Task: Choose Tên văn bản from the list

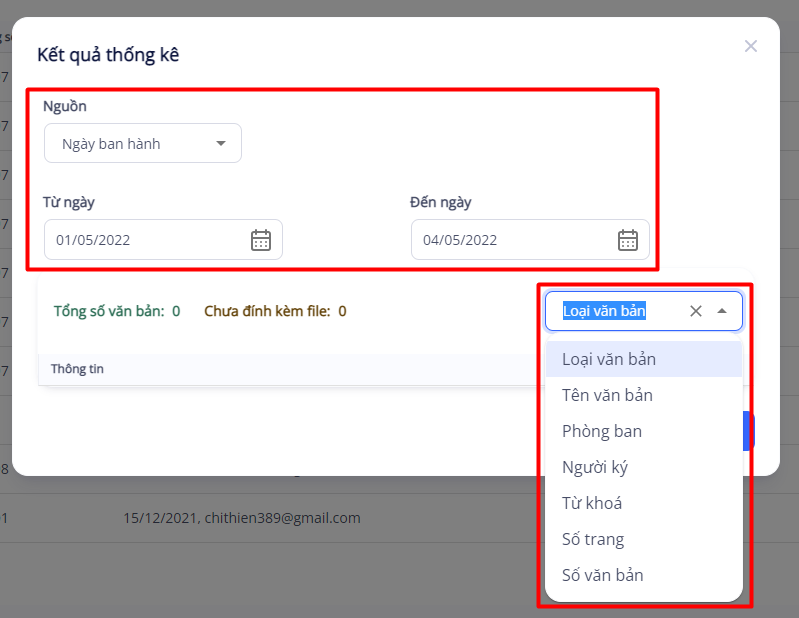Action: click(607, 395)
